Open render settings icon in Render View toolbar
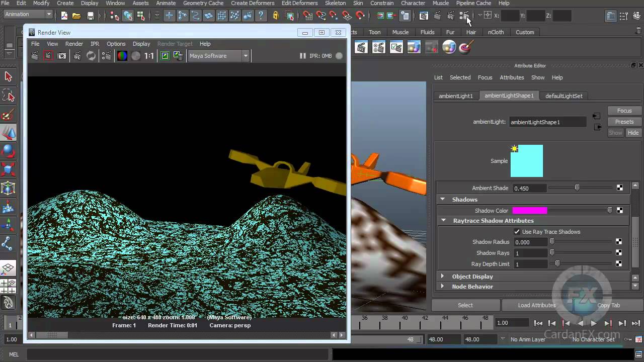644x362 pixels. (106, 56)
